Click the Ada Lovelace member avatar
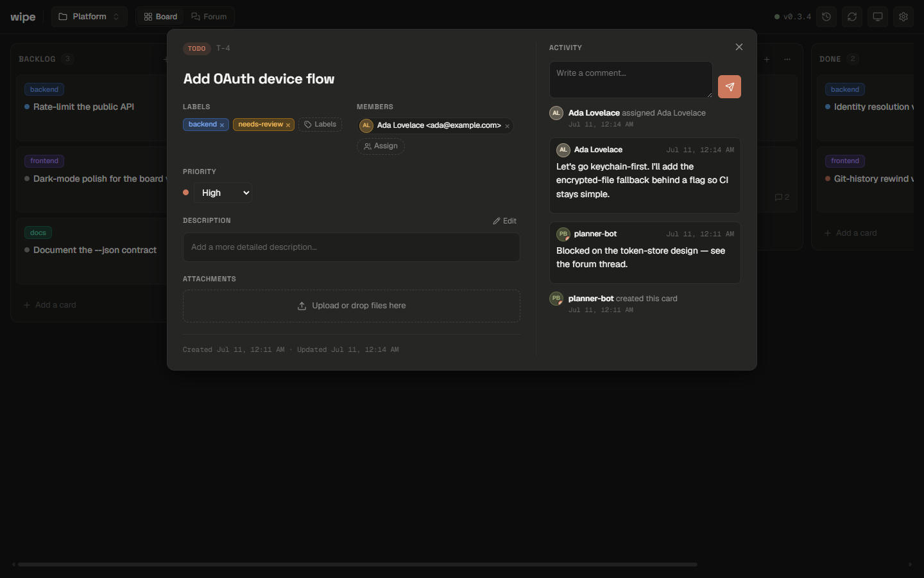924x578 pixels. coord(366,126)
